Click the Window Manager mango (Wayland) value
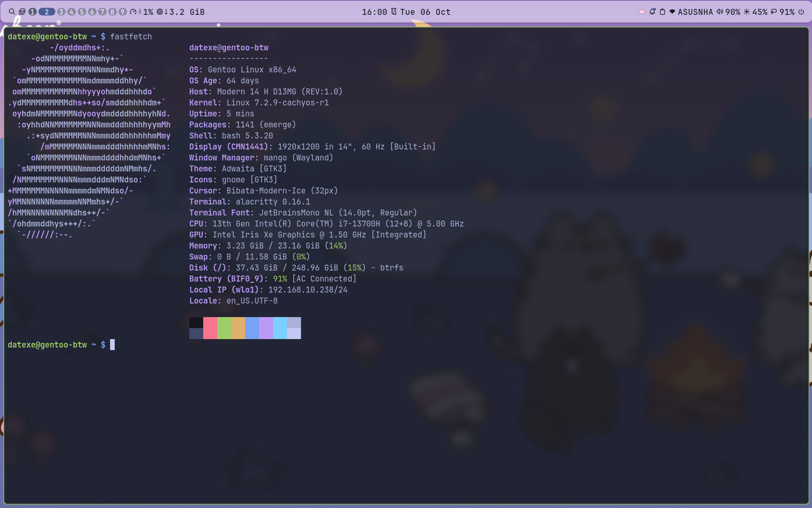This screenshot has height=508, width=812. 298,157
